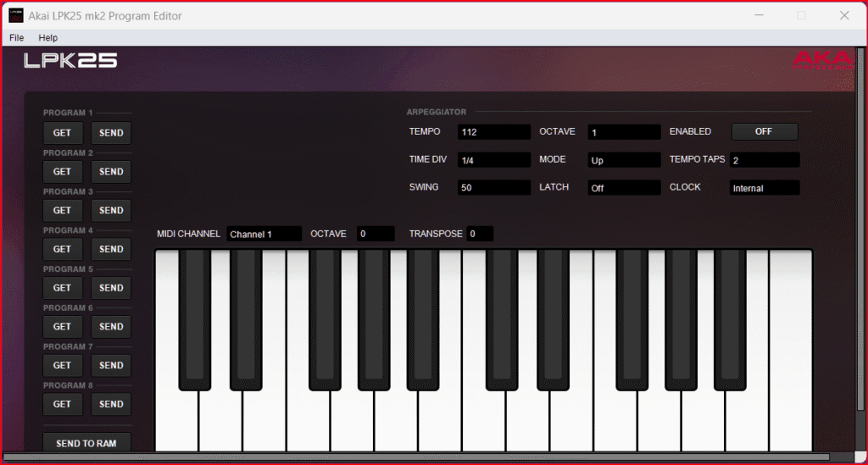Click the horizontal scrollbar at the bottom

coord(416,457)
